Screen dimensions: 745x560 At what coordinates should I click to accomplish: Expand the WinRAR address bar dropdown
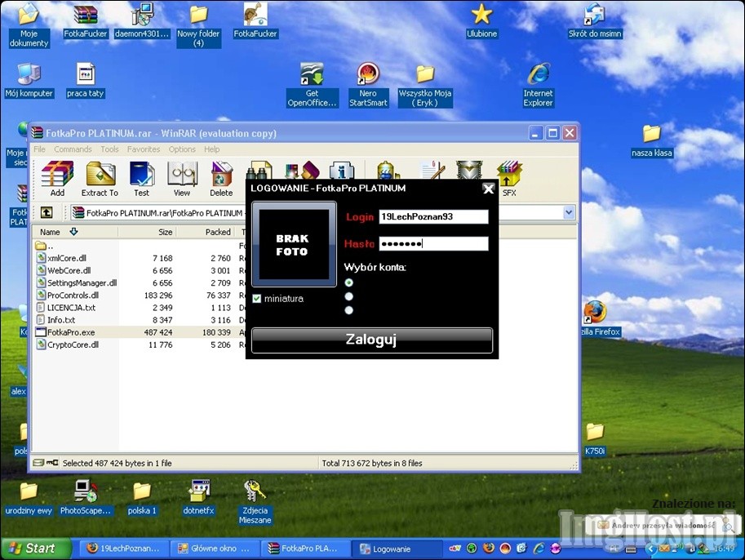(x=569, y=212)
